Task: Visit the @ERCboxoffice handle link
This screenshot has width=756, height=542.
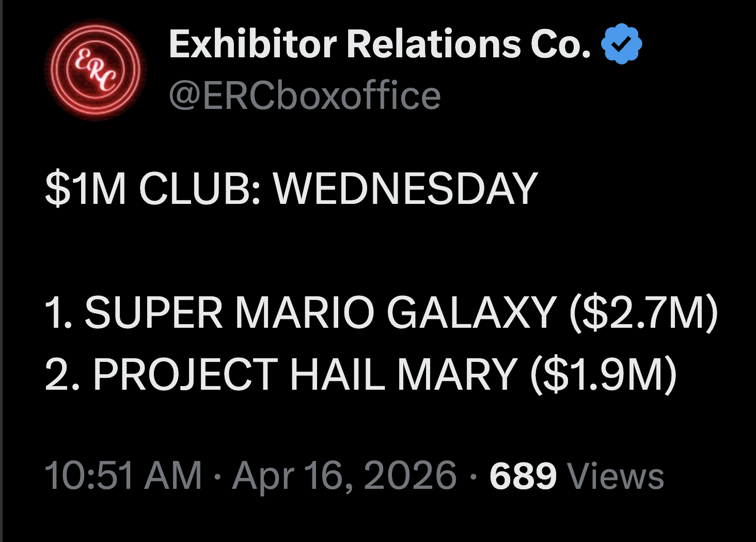Action: (x=305, y=95)
